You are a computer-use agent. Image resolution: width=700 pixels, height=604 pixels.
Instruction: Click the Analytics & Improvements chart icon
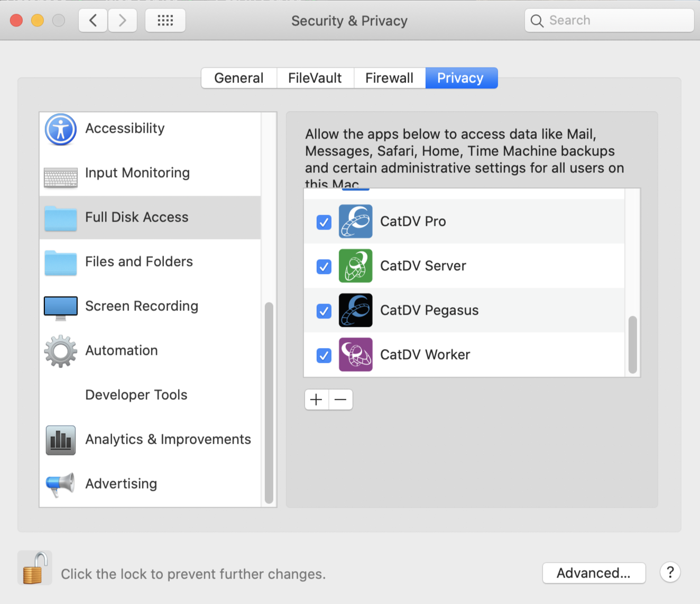pos(61,440)
